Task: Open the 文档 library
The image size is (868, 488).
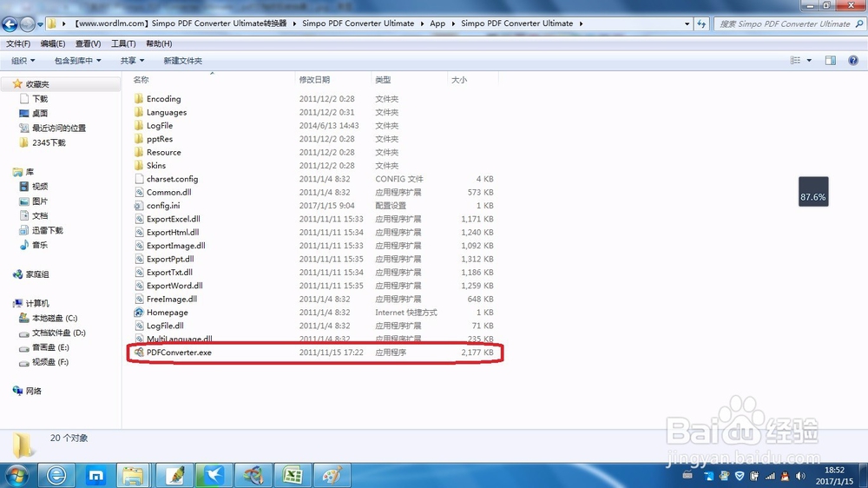Action: pyautogui.click(x=40, y=215)
